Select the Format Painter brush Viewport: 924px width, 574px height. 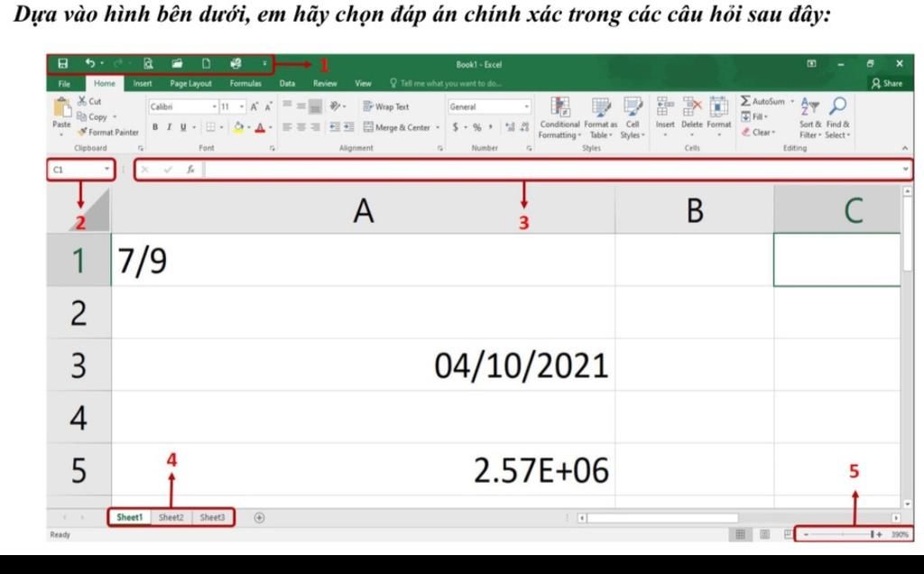pyautogui.click(x=82, y=132)
